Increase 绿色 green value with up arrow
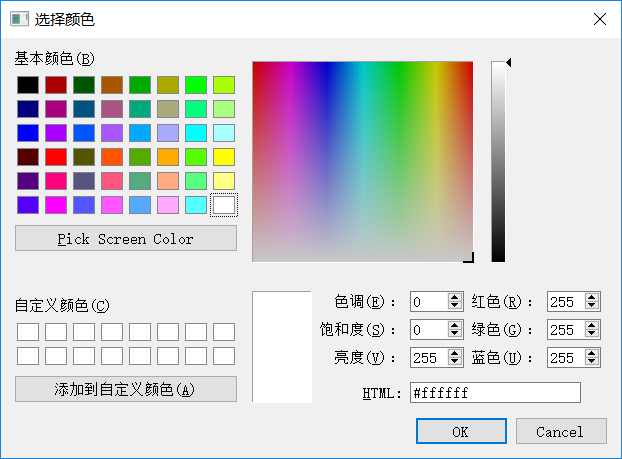 point(591,325)
